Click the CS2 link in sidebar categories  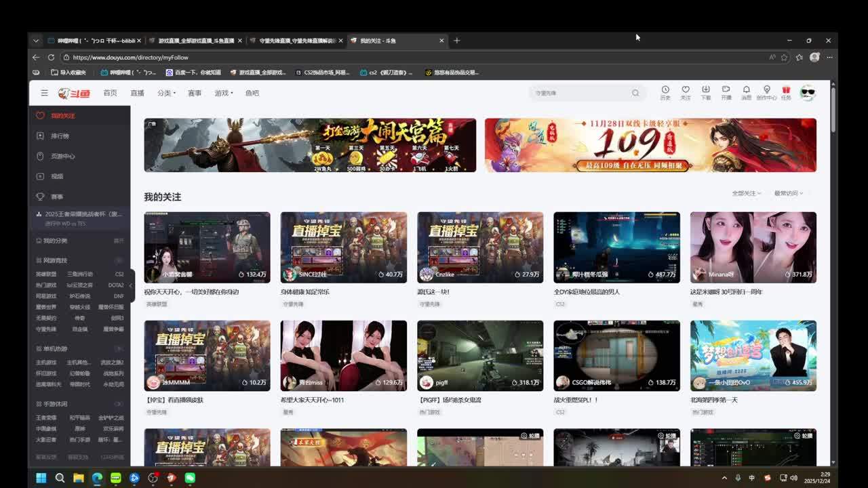pyautogui.click(x=119, y=274)
